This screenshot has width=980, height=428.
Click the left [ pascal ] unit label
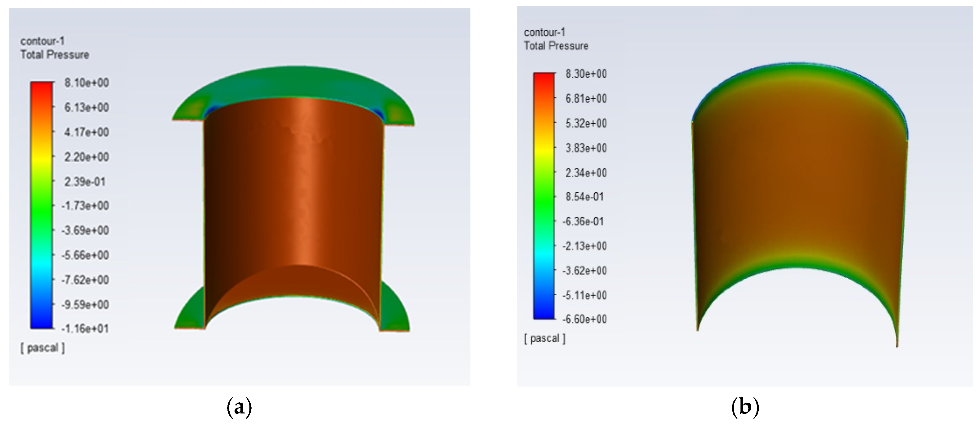point(43,348)
